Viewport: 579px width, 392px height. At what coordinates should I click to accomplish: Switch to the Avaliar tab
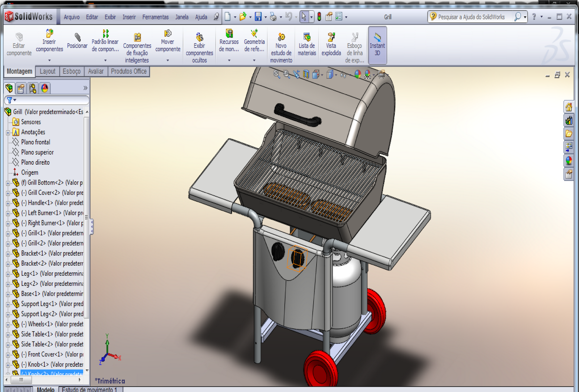coord(96,71)
